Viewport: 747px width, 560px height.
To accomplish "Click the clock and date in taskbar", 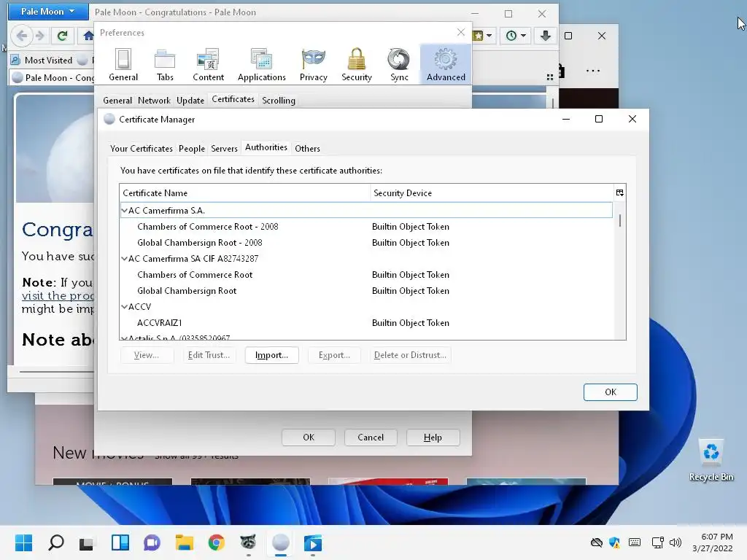I will [713, 542].
